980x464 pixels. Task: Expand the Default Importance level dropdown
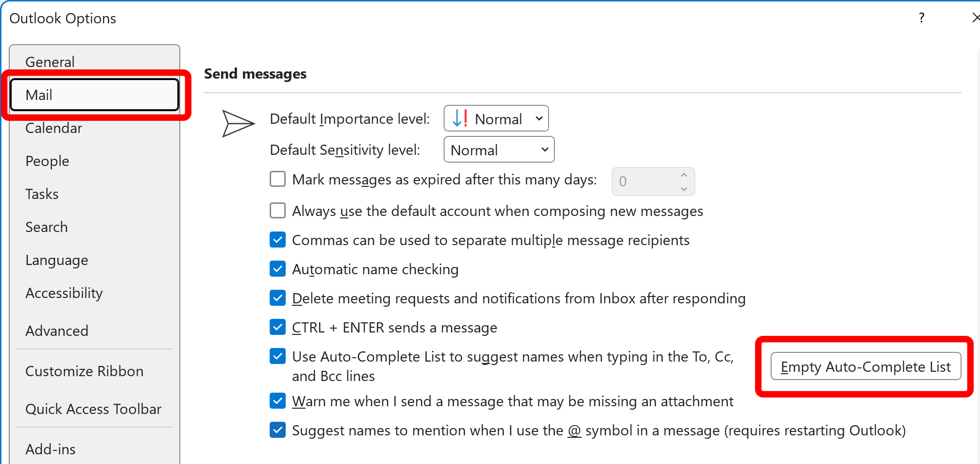coord(496,118)
